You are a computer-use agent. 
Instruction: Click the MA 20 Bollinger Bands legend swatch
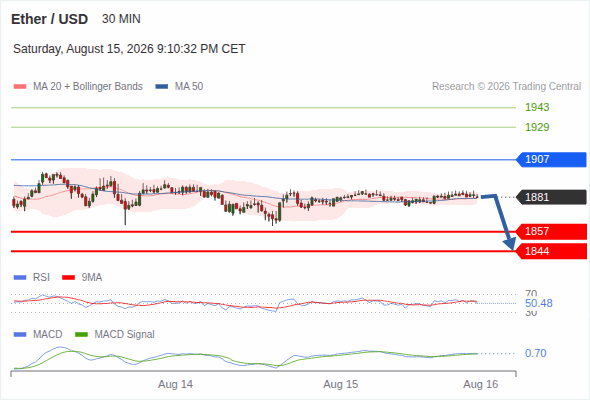click(20, 87)
